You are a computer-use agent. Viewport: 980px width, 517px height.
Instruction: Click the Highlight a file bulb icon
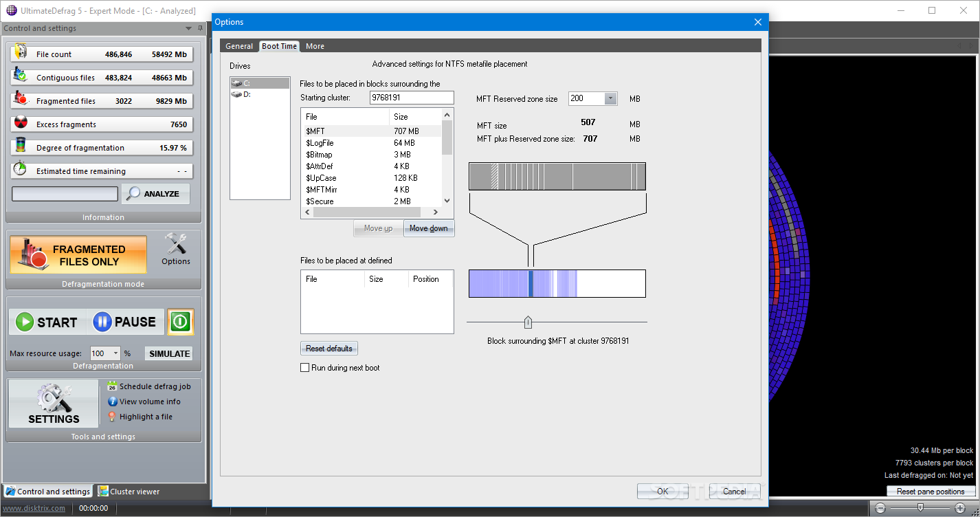113,417
